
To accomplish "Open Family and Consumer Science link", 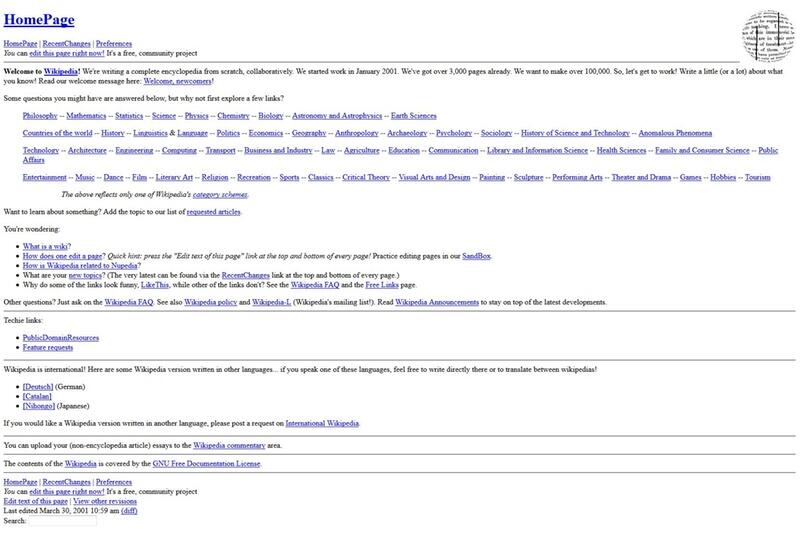I will click(702, 150).
